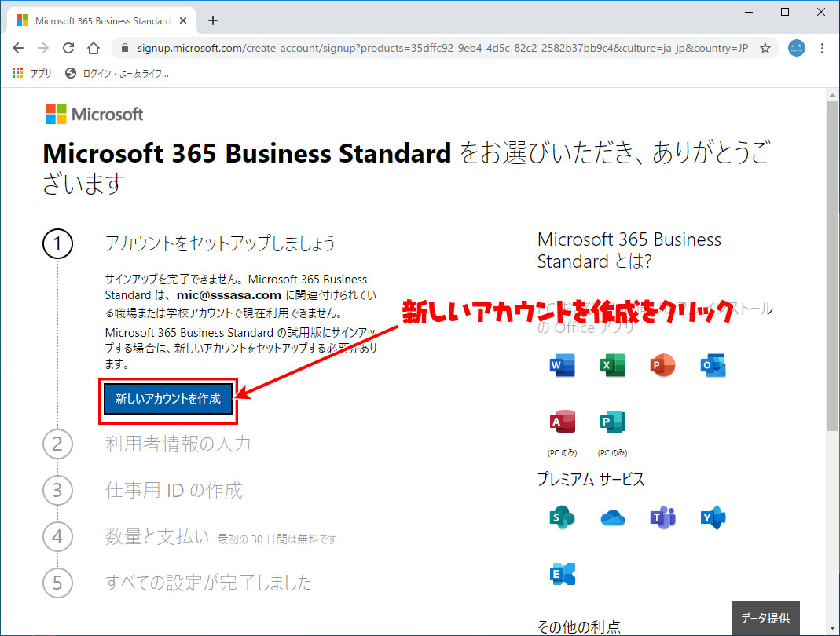Viewport: 840px width, 636px height.
Task: Go forward with browser arrow
Action: click(43, 48)
